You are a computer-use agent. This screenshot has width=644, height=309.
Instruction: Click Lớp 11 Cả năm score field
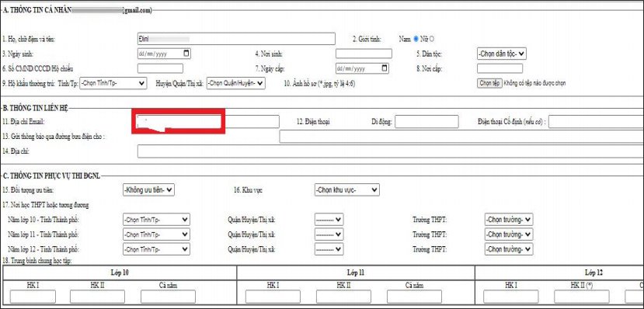[414, 297]
